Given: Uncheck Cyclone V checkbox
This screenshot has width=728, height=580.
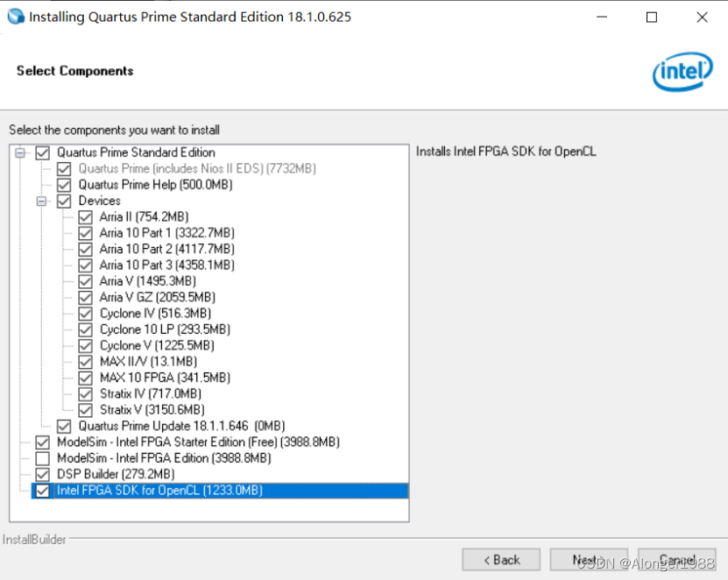Looking at the screenshot, I should click(x=86, y=346).
